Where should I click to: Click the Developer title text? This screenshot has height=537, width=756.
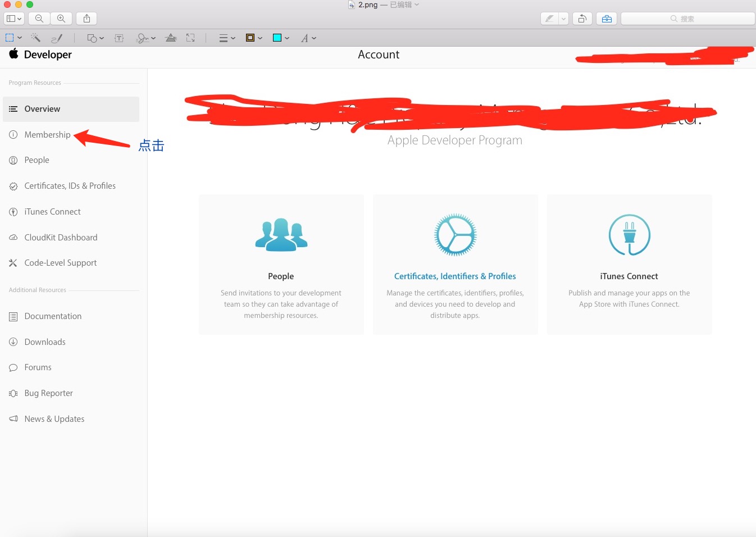[x=48, y=54]
